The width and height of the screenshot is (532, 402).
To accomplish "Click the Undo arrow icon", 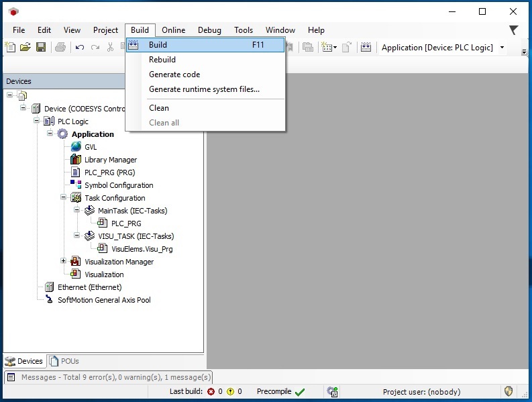I will [x=80, y=47].
